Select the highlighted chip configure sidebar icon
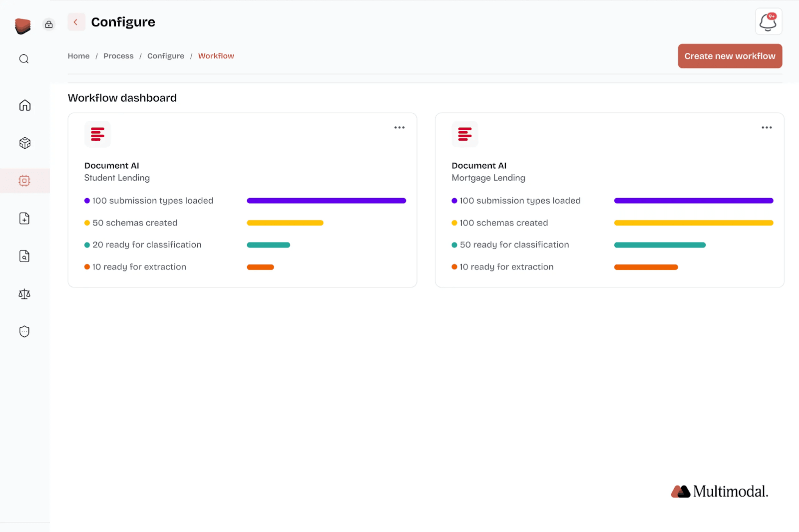Image resolution: width=799 pixels, height=532 pixels. [24, 181]
